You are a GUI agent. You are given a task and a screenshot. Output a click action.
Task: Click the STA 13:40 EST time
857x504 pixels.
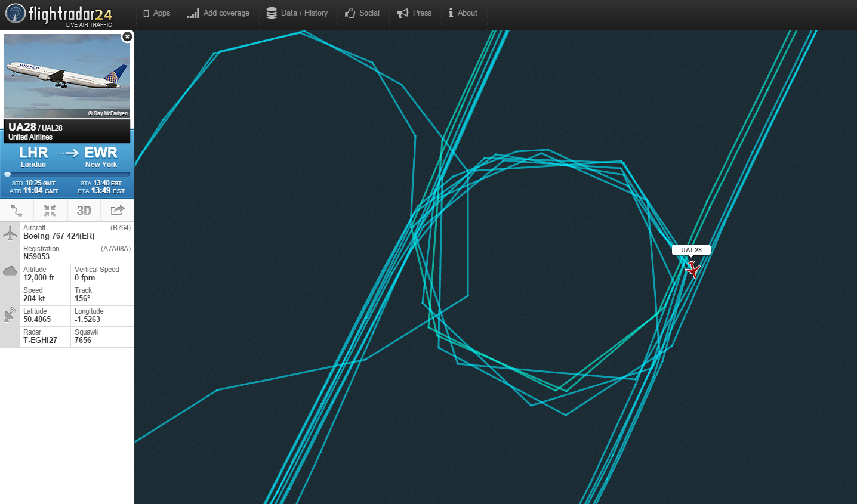(101, 183)
